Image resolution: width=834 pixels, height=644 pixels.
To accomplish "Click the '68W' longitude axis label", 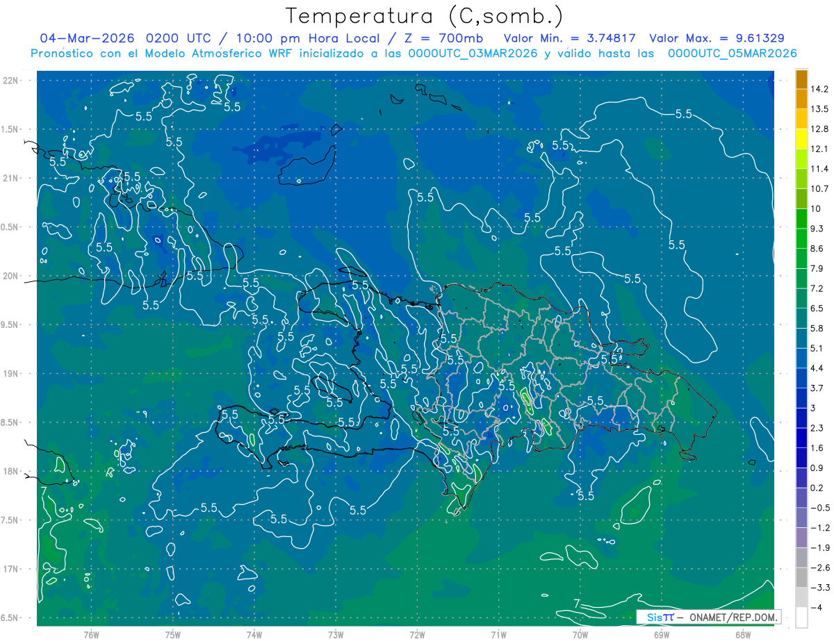I will point(742,634).
